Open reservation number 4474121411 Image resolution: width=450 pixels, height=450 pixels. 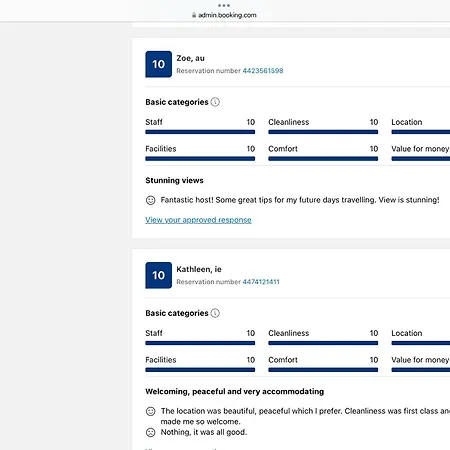click(x=261, y=282)
